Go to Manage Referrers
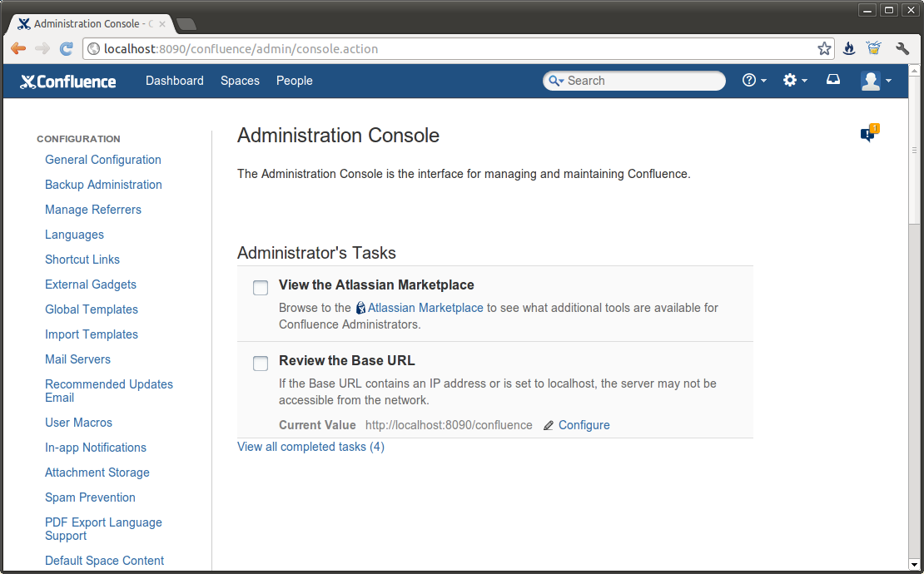924x574 pixels. coord(93,210)
